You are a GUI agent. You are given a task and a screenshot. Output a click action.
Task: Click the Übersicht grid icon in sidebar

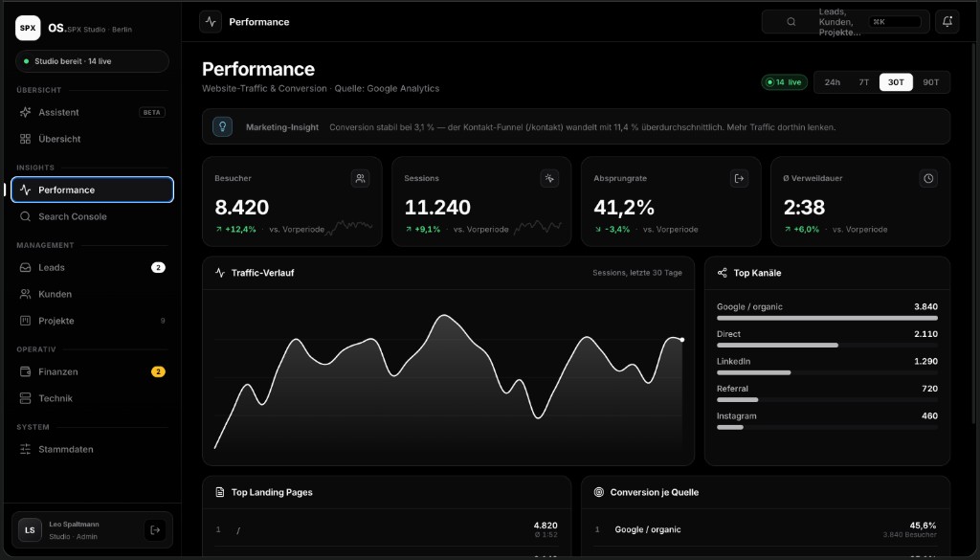25,139
